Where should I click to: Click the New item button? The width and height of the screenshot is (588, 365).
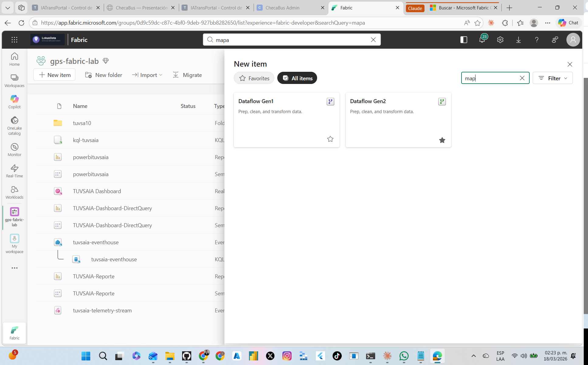click(54, 75)
